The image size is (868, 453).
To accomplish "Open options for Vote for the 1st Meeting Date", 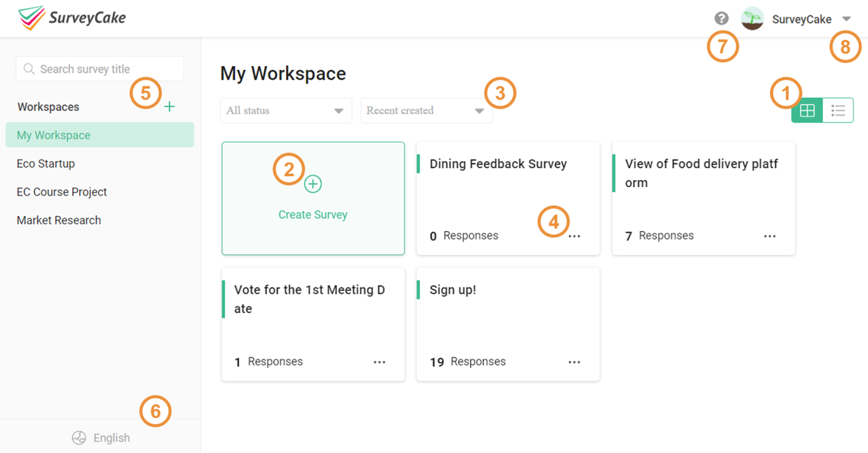I will coord(379,362).
